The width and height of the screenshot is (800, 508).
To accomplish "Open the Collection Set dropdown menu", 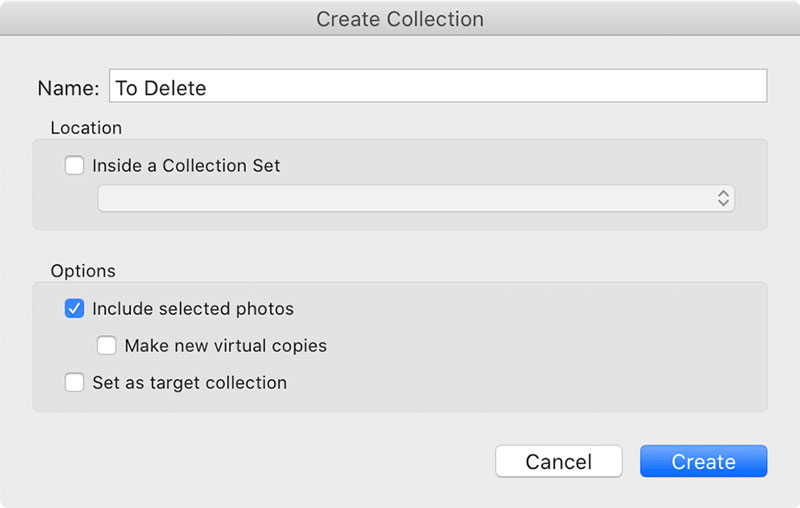I will [x=415, y=198].
